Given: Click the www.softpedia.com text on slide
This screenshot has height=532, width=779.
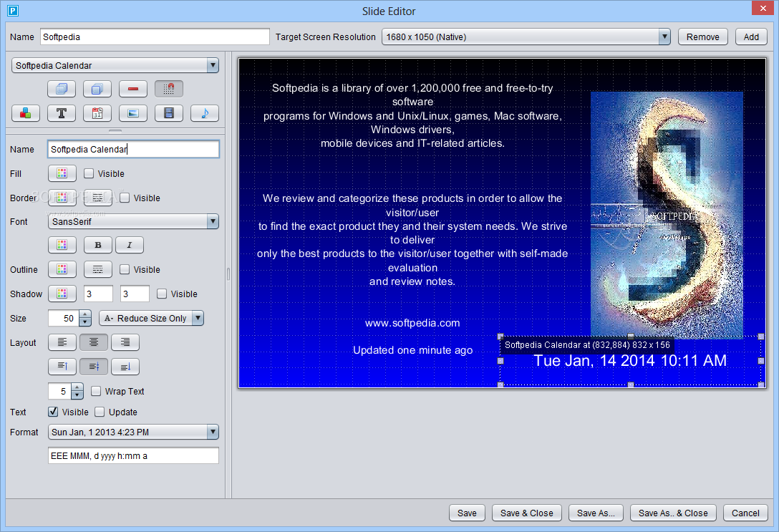Looking at the screenshot, I should [x=412, y=323].
